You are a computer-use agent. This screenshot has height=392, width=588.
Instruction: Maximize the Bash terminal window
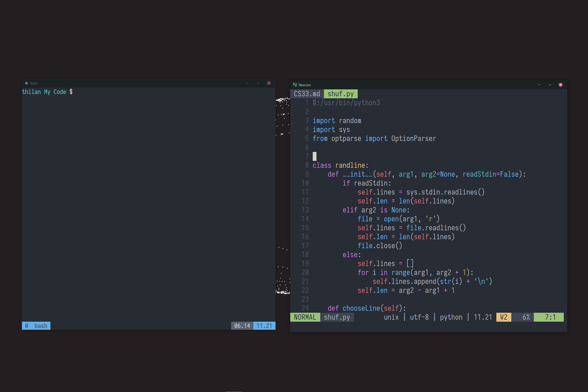coord(258,83)
